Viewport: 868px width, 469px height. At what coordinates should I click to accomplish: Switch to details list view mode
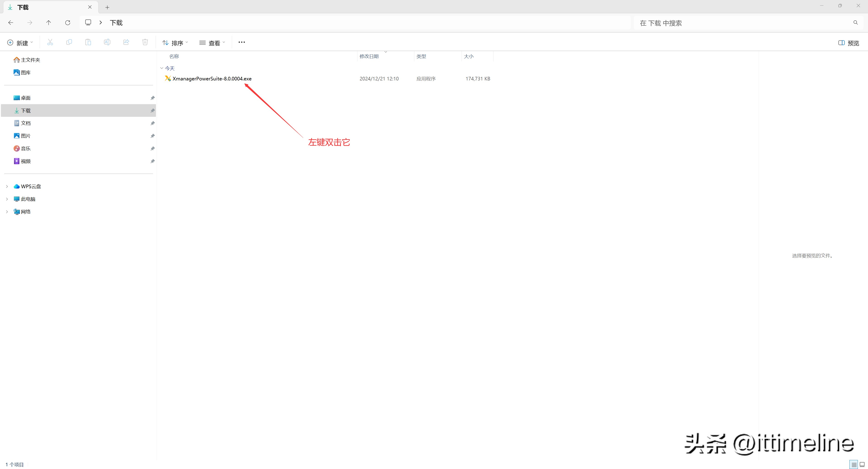coord(854,465)
